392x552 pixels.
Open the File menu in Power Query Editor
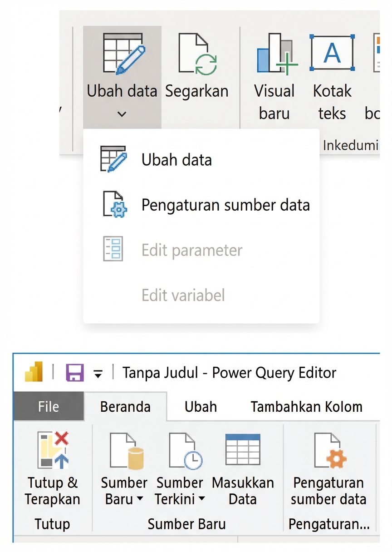(48, 407)
